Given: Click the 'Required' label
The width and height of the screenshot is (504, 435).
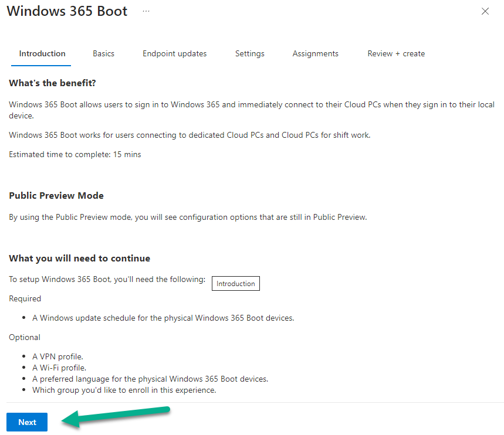Looking at the screenshot, I should 25,299.
